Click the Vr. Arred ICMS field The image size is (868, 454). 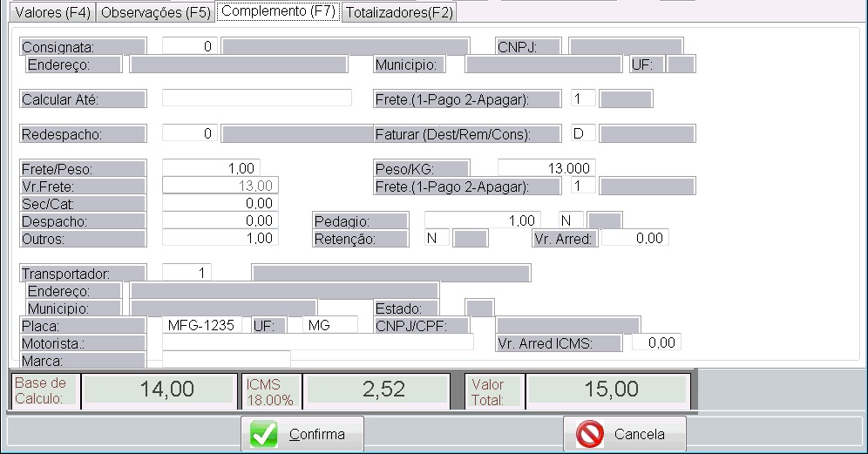pos(656,342)
